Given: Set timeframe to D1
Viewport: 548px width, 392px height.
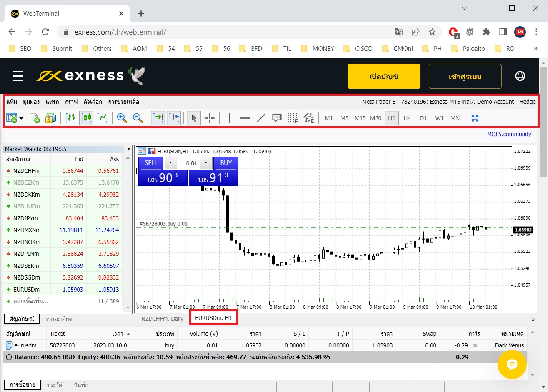Looking at the screenshot, I should tap(423, 118).
